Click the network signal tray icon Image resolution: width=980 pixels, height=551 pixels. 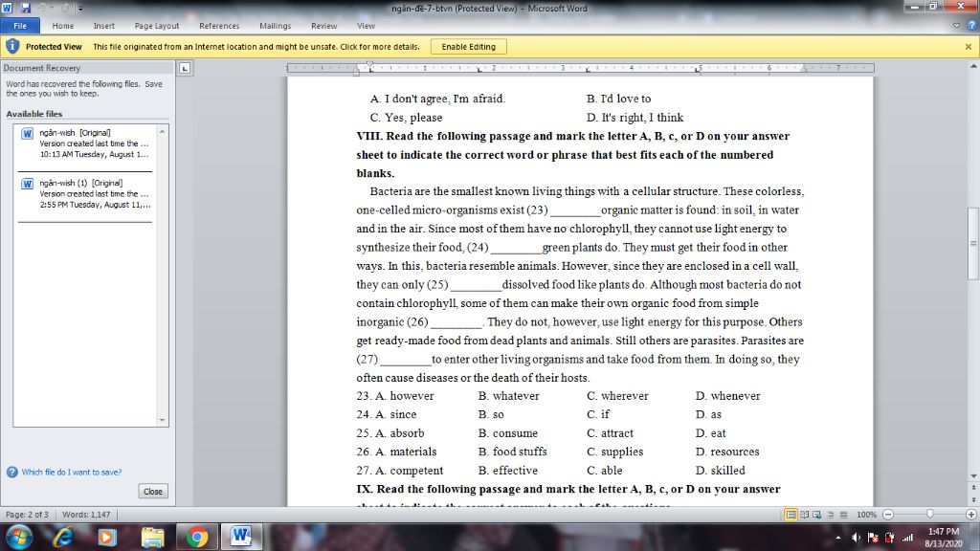pos(907,538)
